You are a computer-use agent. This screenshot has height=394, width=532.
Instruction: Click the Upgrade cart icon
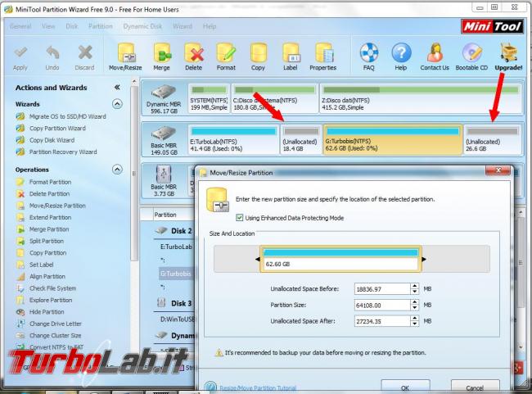pyautogui.click(x=508, y=53)
